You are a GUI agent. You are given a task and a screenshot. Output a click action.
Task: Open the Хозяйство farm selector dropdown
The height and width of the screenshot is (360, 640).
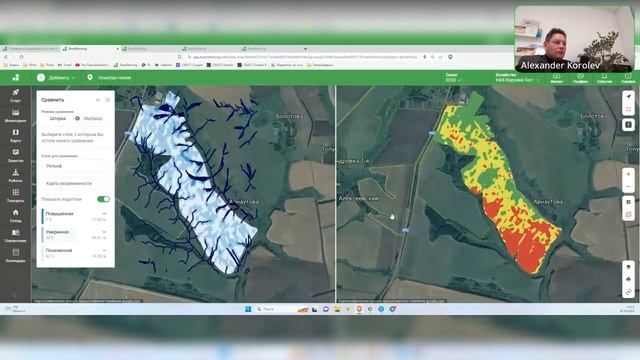click(x=517, y=78)
